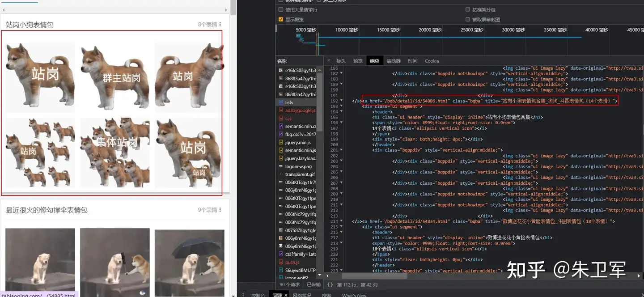Click the more icon next to 8个表情
The height and width of the screenshot is (297, 644).
pyautogui.click(x=220, y=25)
